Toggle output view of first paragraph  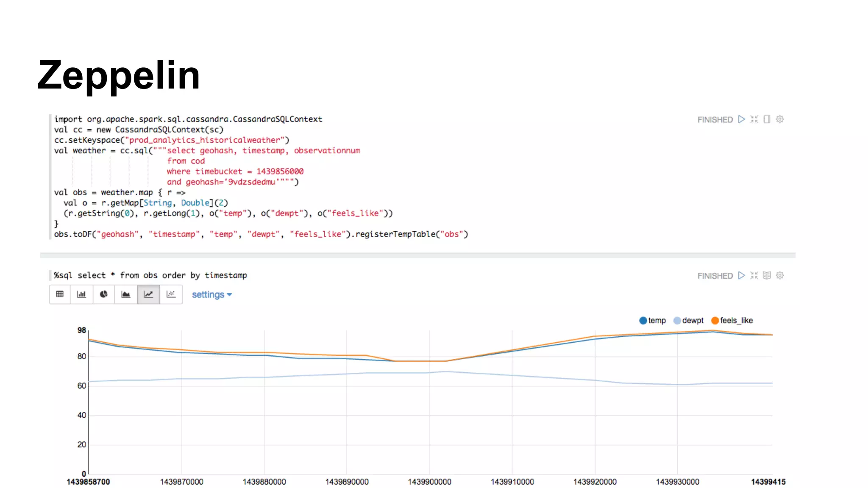(767, 119)
